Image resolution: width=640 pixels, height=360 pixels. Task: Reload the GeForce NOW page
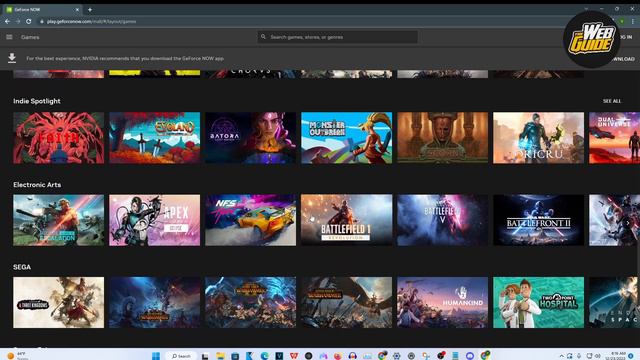pyautogui.click(x=29, y=21)
